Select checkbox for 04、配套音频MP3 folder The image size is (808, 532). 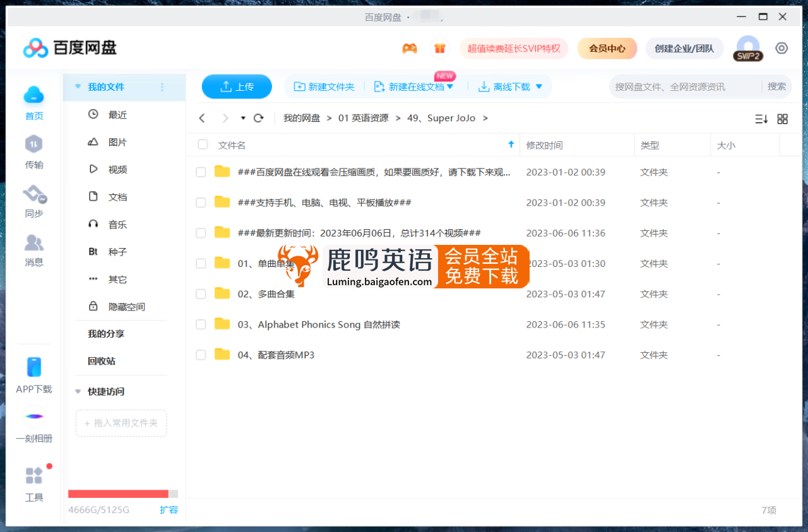pos(201,355)
